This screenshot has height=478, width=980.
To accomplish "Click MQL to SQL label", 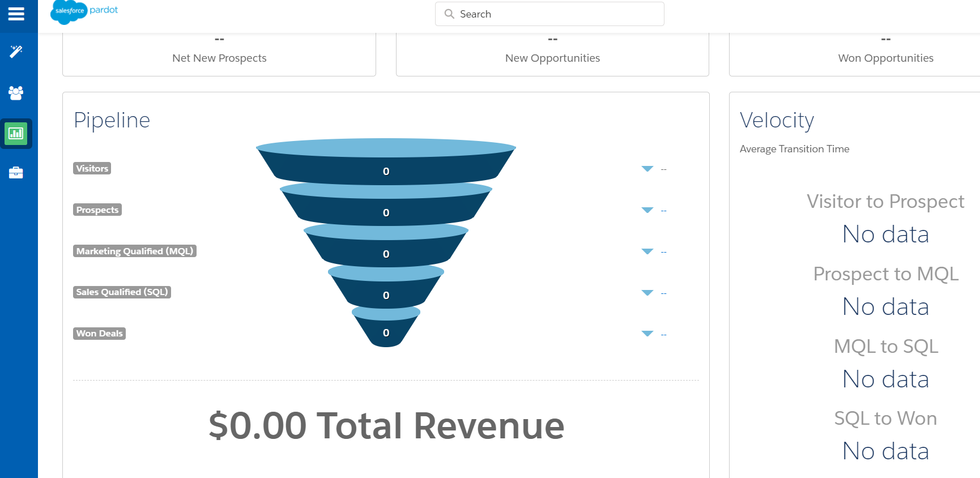I will click(x=885, y=346).
